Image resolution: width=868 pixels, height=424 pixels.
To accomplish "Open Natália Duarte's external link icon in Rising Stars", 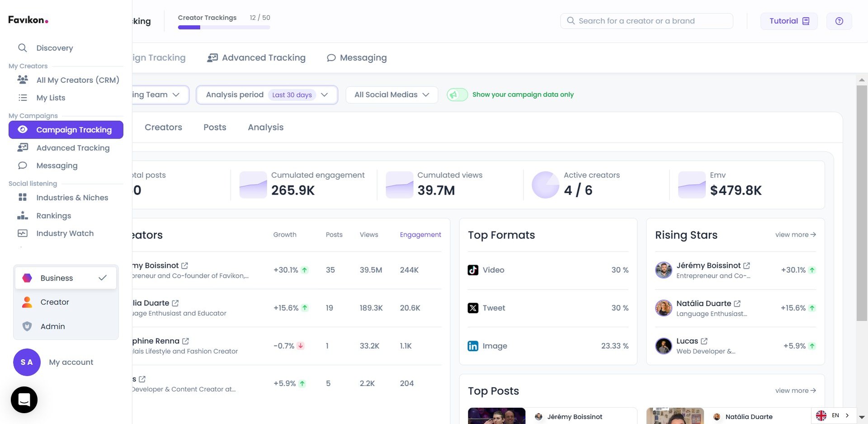I will [737, 304].
